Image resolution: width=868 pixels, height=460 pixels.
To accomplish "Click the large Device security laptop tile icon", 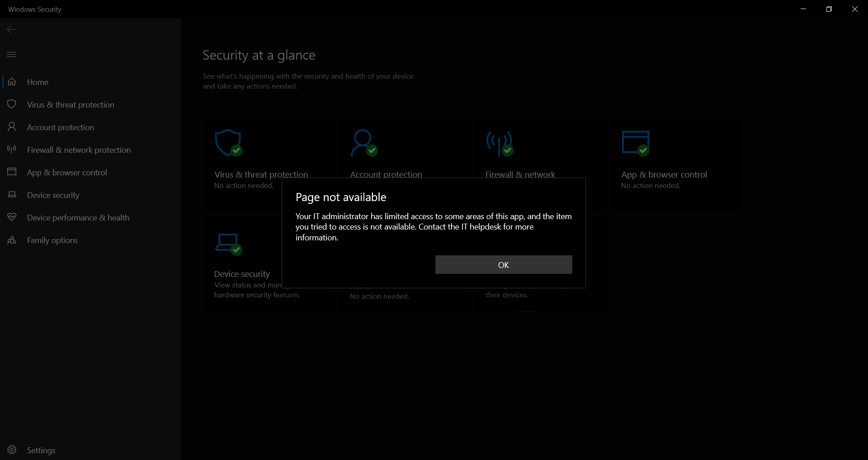I will pos(228,244).
